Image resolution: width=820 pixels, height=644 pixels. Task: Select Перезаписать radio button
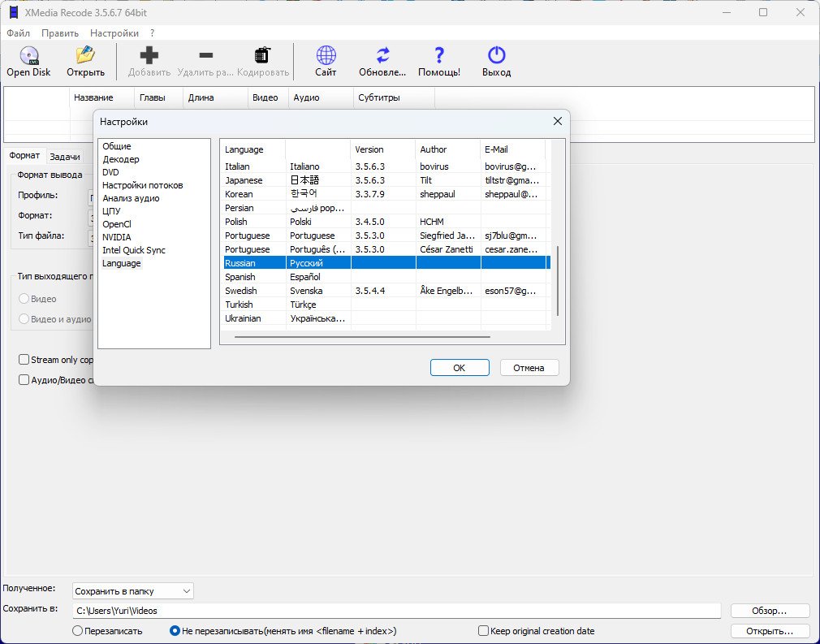(77, 631)
